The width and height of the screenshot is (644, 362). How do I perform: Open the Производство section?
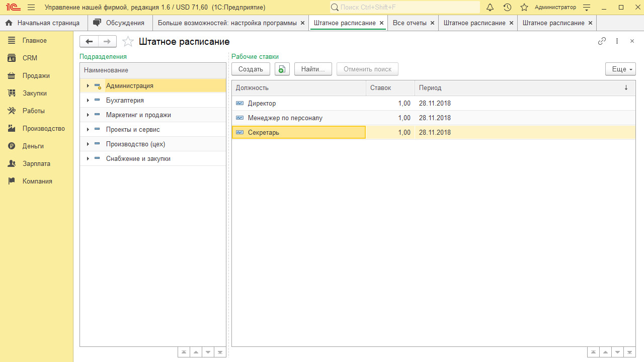click(x=36, y=129)
